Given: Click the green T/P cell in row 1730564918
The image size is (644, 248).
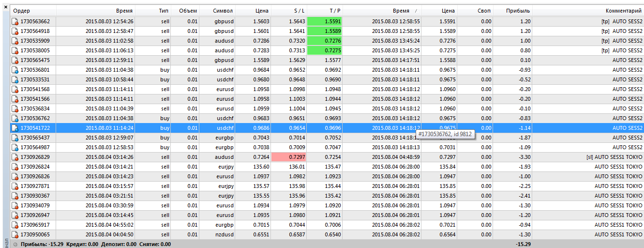Looking at the screenshot, I should click(x=325, y=31).
